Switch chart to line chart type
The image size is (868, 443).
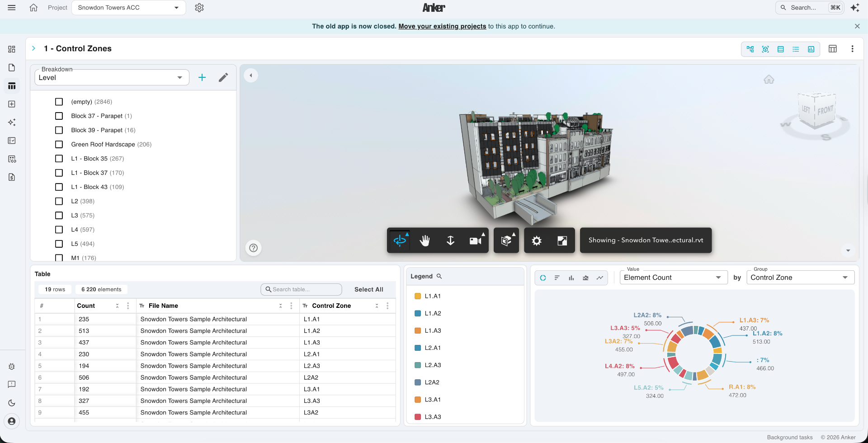tap(600, 278)
